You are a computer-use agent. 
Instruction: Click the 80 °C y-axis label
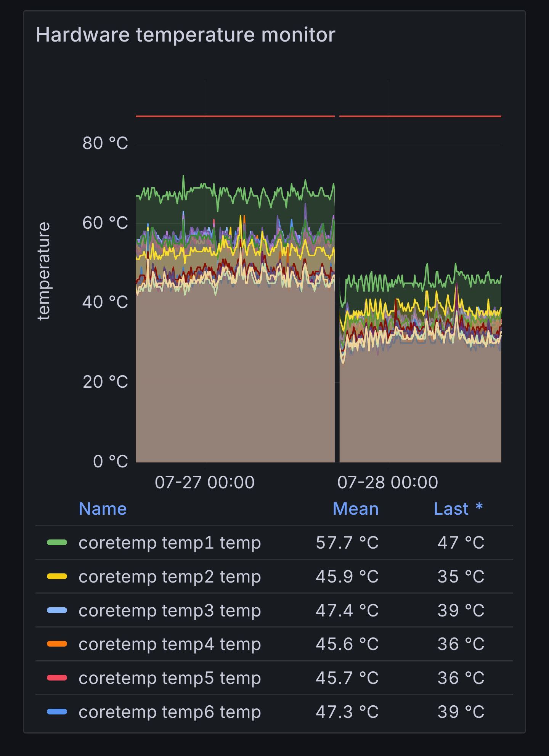(x=105, y=143)
